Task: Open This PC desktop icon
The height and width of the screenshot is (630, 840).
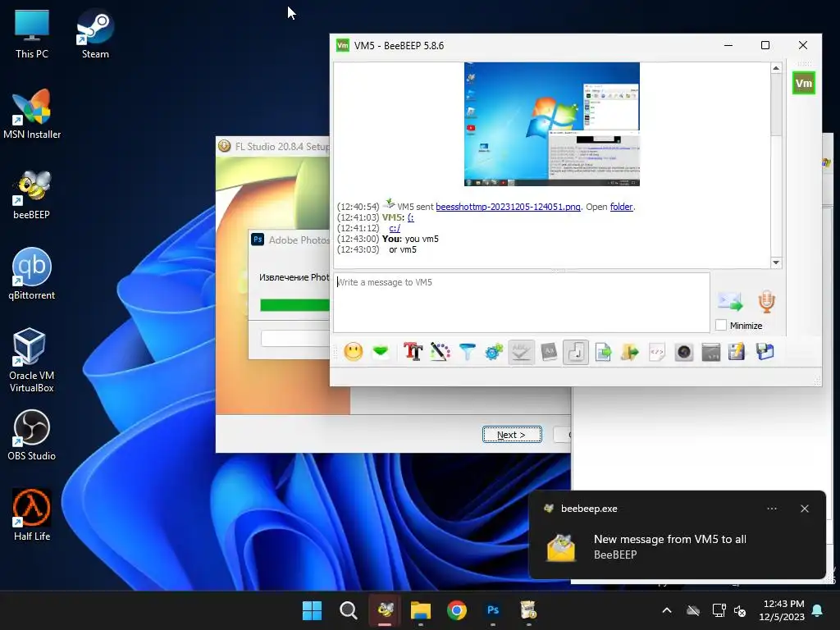Action: pyautogui.click(x=32, y=34)
